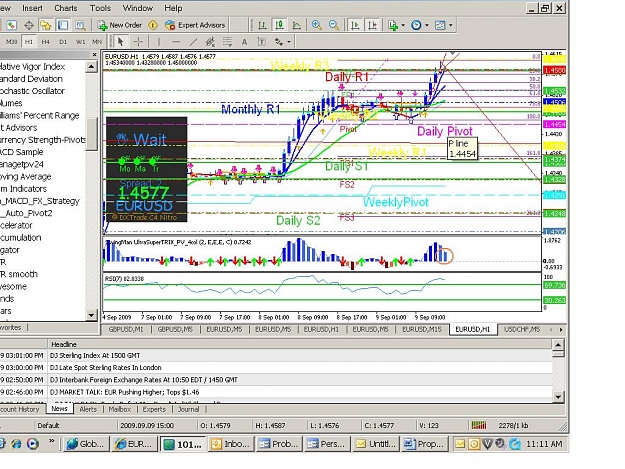The height and width of the screenshot is (469, 625).
Task: Toggle Auto Scroll chart icon
Action: (354, 25)
